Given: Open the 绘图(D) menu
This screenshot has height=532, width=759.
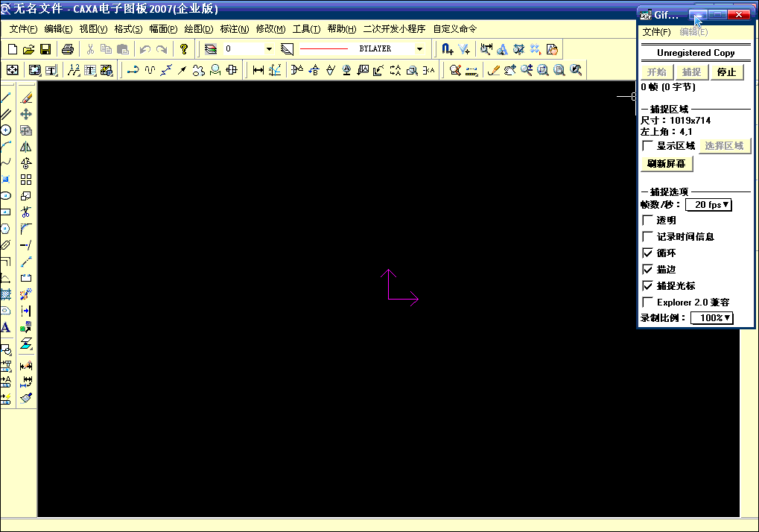Looking at the screenshot, I should pyautogui.click(x=198, y=29).
